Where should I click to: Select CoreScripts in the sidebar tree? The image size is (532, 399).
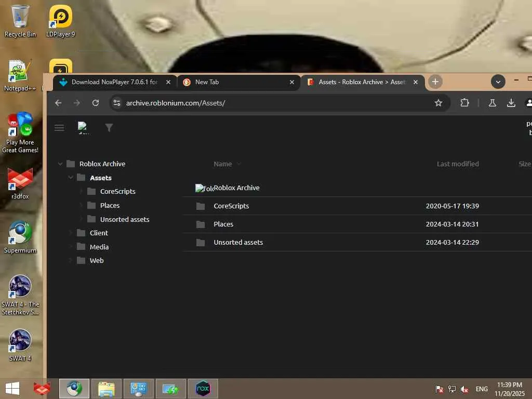pos(118,191)
